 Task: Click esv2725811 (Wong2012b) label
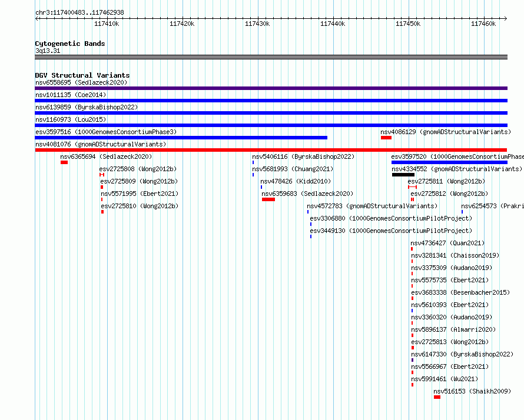tap(446, 181)
